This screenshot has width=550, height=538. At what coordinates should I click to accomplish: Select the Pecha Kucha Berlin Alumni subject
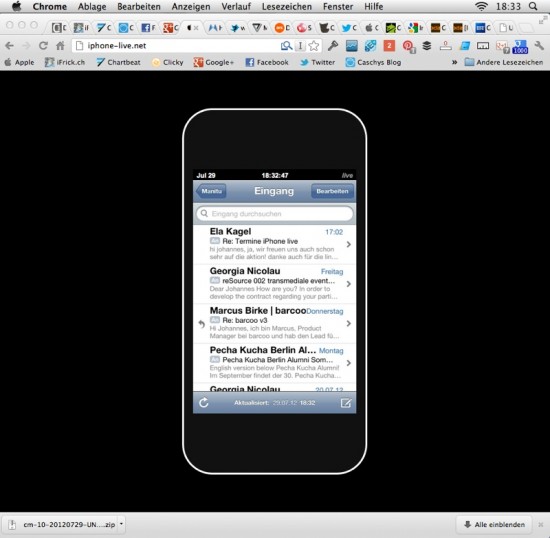277,360
